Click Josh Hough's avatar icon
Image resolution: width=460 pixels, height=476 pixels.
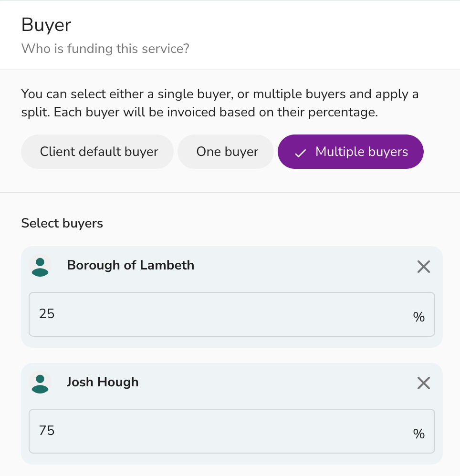point(40,383)
